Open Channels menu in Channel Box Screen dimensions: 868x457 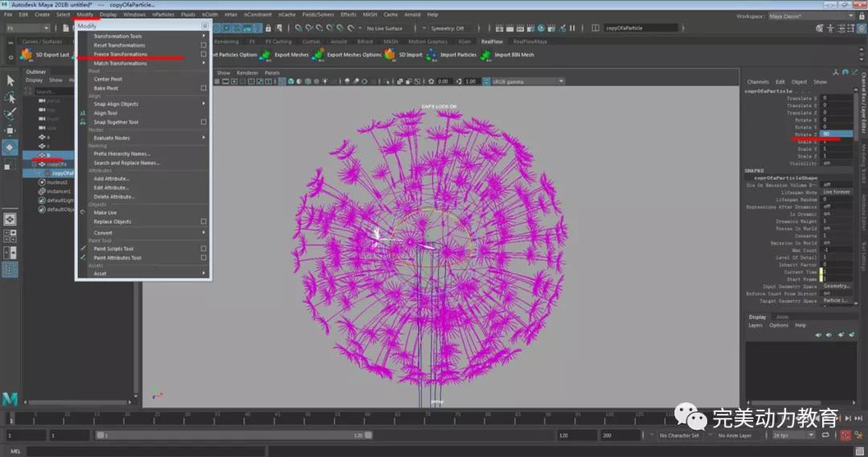point(758,82)
